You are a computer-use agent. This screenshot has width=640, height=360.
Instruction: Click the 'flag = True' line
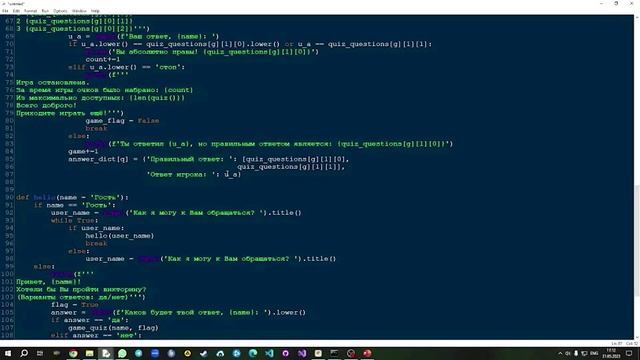click(75, 305)
